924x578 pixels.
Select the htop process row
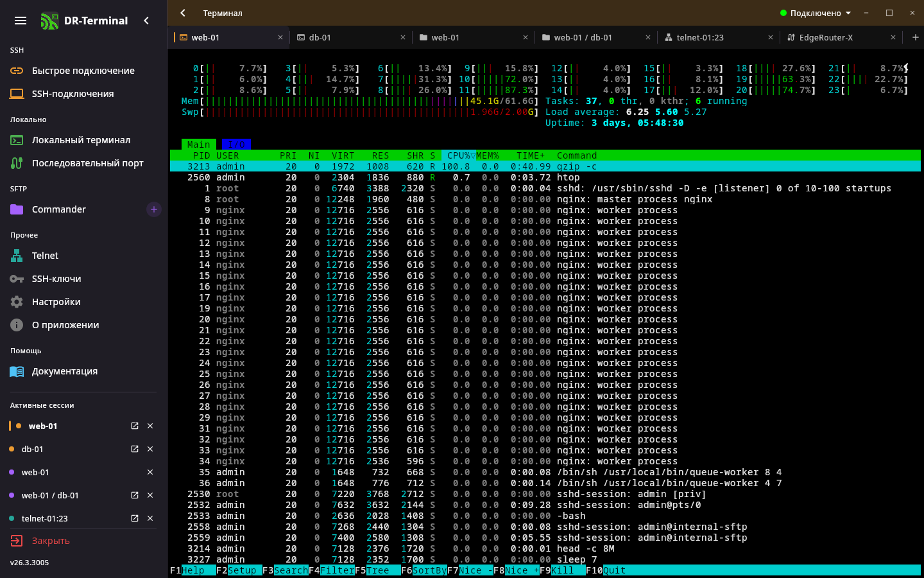click(x=545, y=177)
